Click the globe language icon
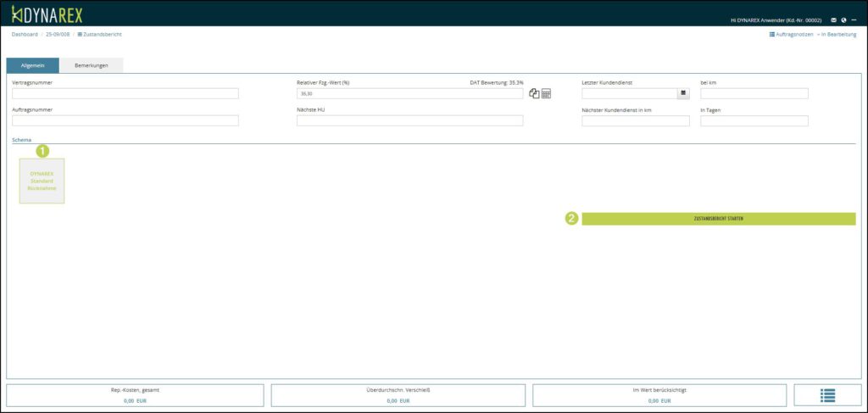 [844, 20]
